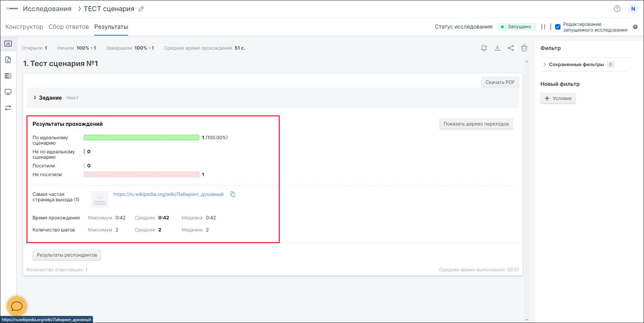This screenshot has height=323, width=644.
Task: Open the Wikipedia exit page link
Action: click(168, 194)
